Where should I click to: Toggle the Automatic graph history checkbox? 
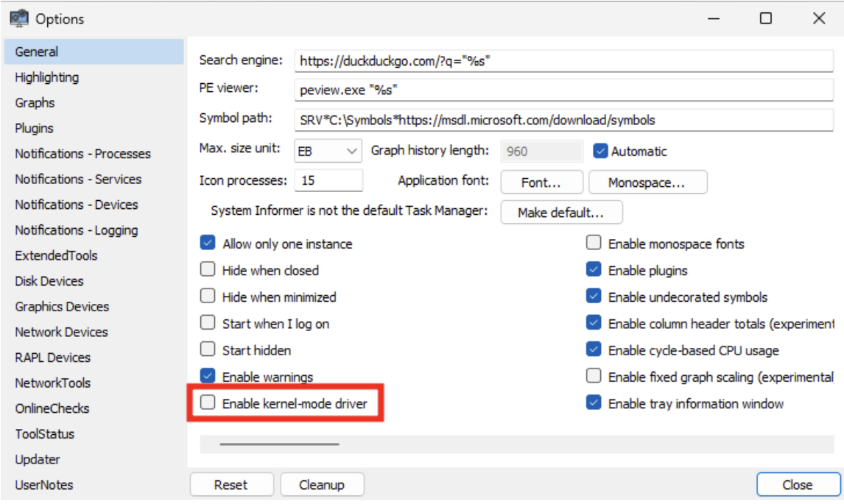point(600,151)
